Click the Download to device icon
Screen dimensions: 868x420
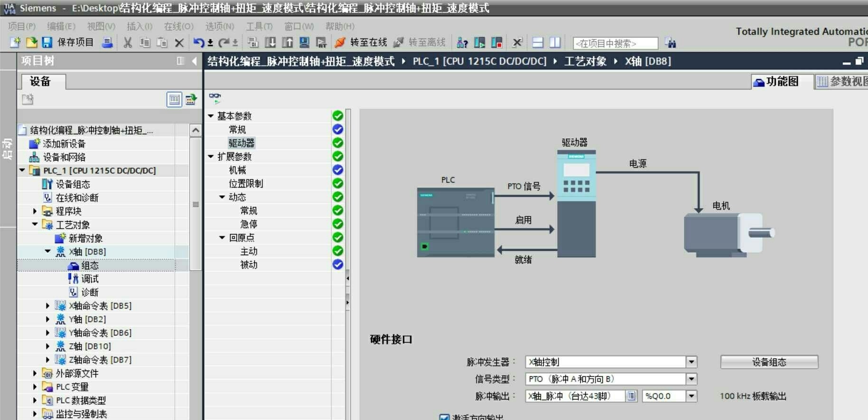[x=270, y=43]
